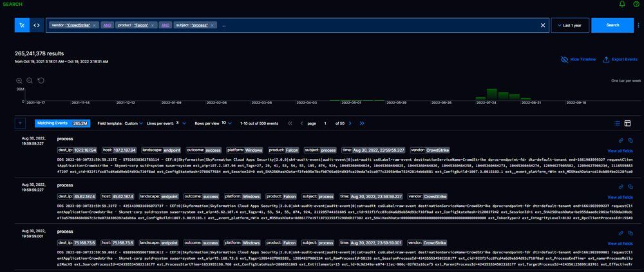
Task: Click the query input area after the filters
Action: pyautogui.click(x=378, y=25)
